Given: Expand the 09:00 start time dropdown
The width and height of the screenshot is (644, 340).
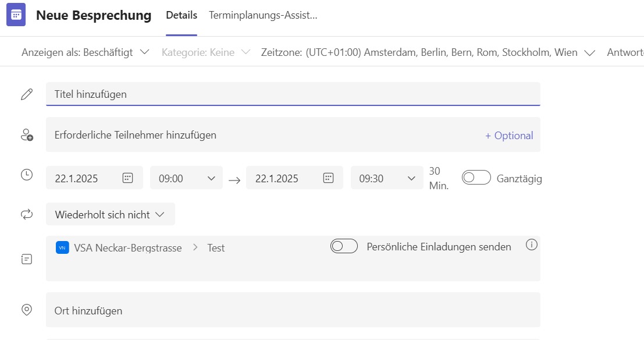Looking at the screenshot, I should (x=187, y=178).
